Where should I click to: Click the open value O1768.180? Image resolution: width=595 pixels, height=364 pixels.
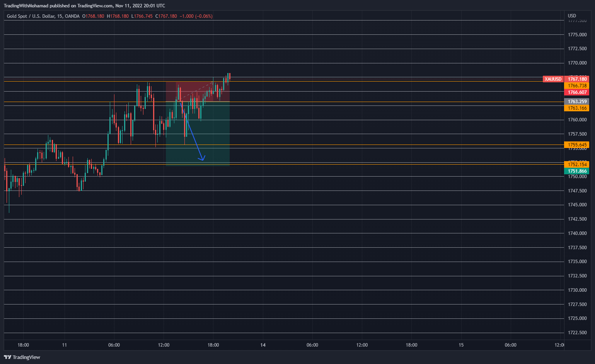pos(93,16)
